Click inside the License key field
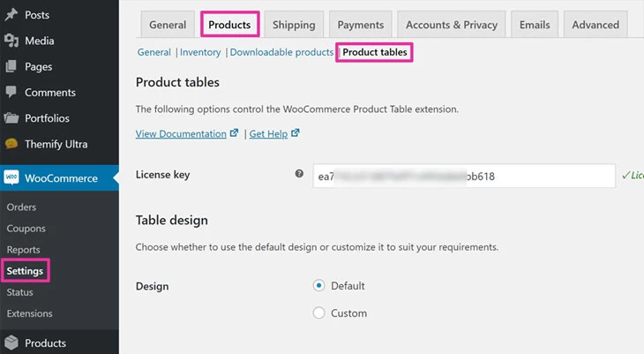 [464, 176]
